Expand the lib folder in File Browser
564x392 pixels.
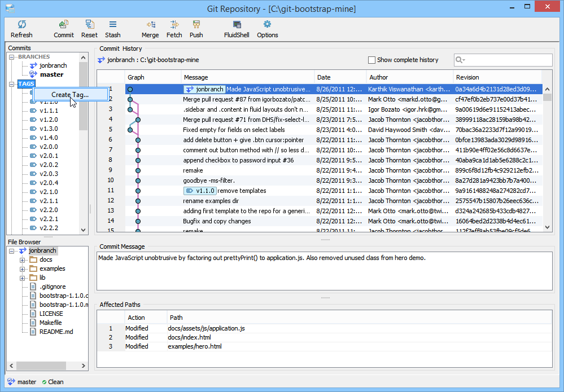coord(23,278)
